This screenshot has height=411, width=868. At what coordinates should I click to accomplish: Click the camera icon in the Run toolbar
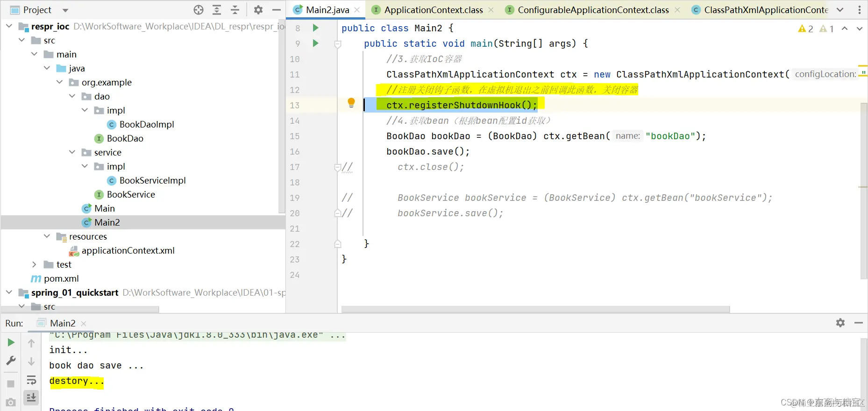click(x=11, y=402)
